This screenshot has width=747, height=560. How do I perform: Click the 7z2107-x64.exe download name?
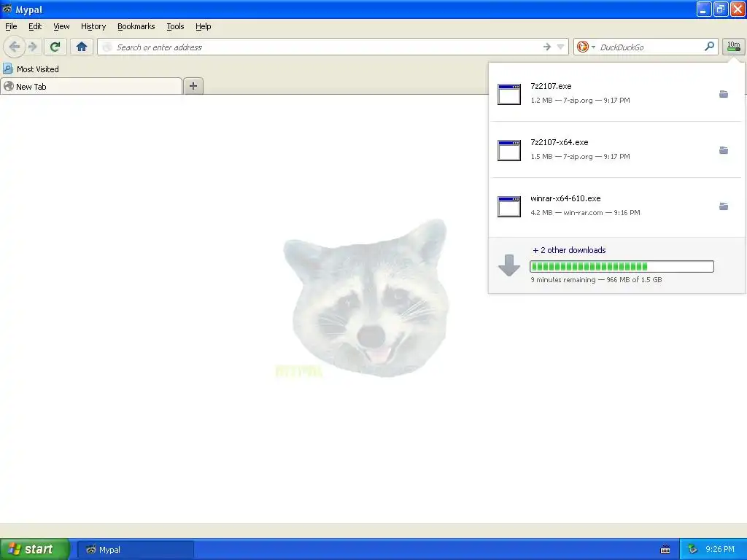[560, 142]
